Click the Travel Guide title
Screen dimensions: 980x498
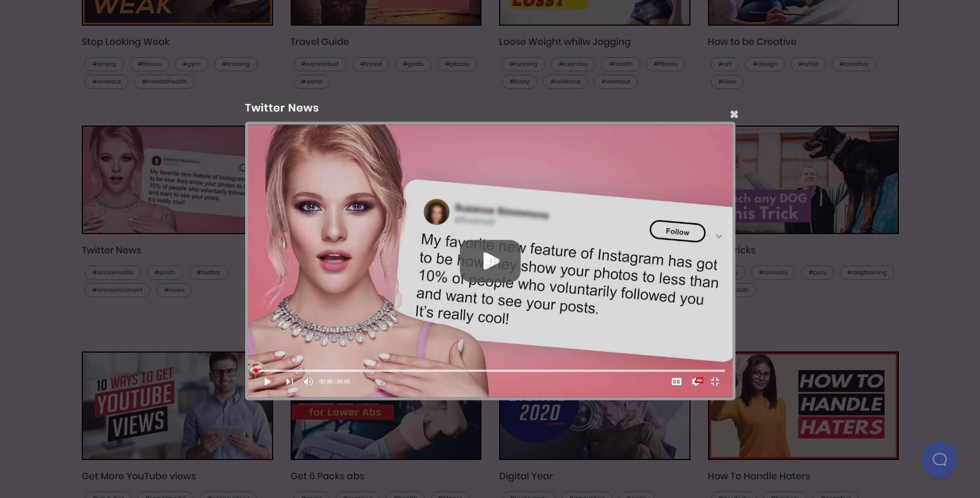point(319,42)
